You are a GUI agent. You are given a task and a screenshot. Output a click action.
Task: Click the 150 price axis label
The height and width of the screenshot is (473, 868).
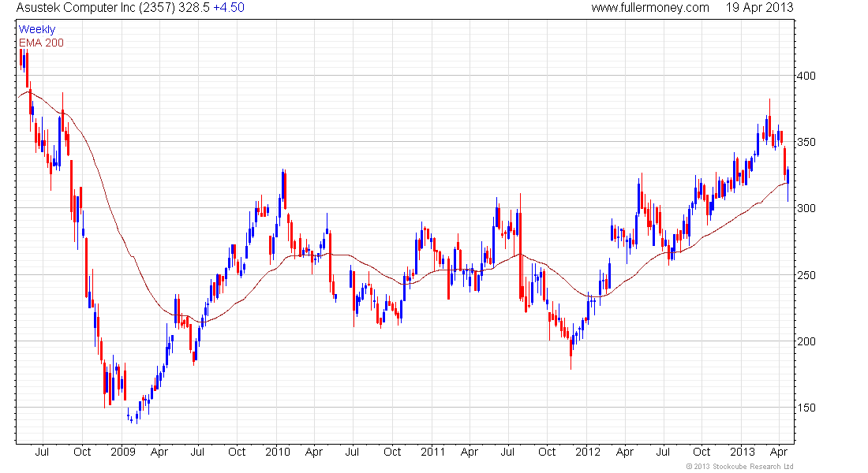[806, 408]
